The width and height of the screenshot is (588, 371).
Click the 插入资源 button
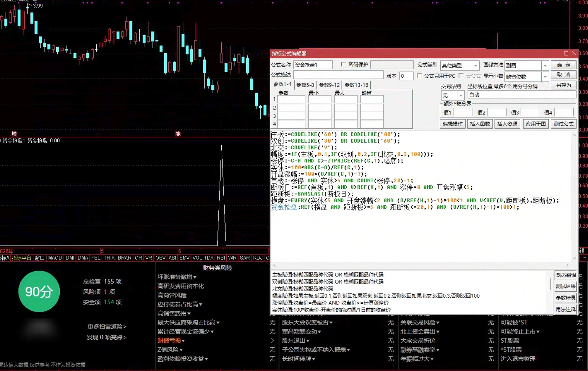507,124
